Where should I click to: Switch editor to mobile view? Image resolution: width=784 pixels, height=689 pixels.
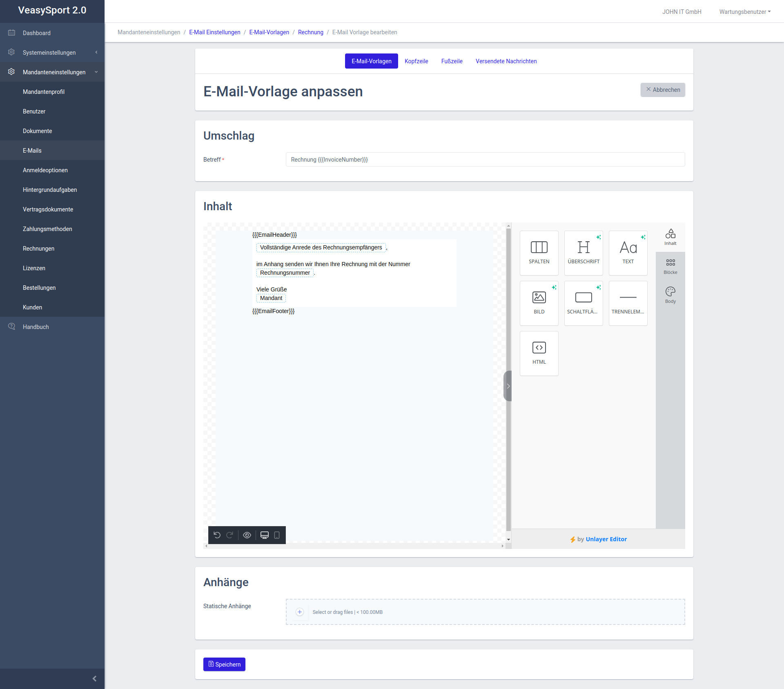[x=277, y=535]
